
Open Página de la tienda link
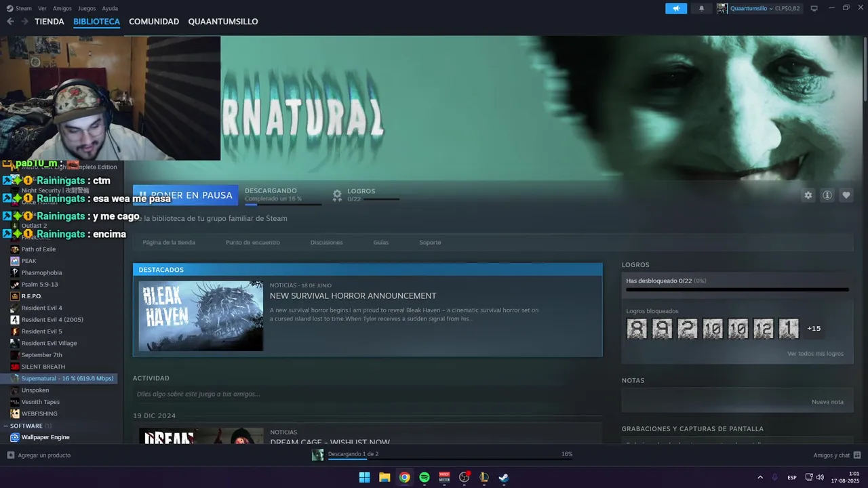pyautogui.click(x=169, y=242)
